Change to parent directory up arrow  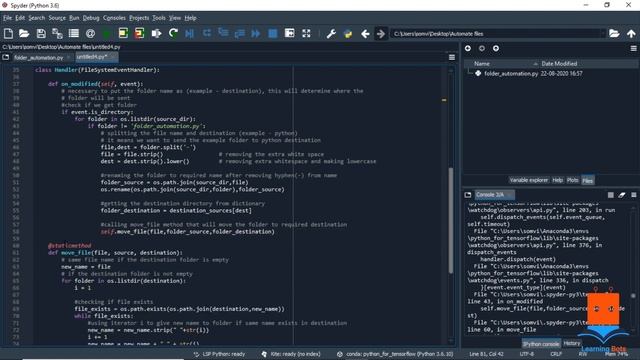click(x=631, y=33)
